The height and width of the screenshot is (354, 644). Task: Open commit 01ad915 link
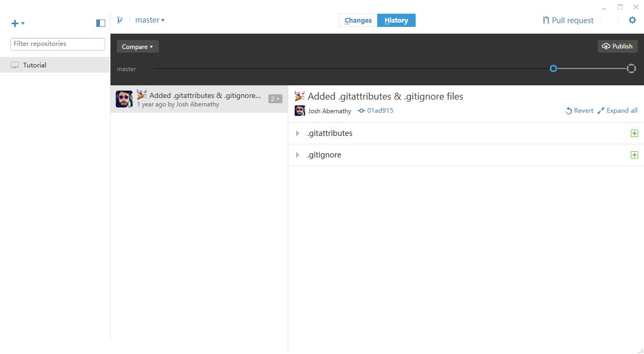point(380,111)
